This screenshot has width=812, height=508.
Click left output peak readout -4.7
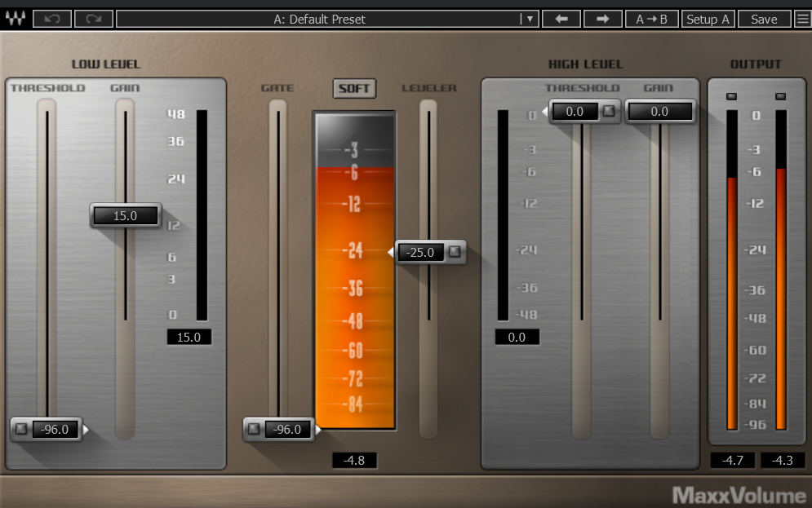pyautogui.click(x=732, y=461)
